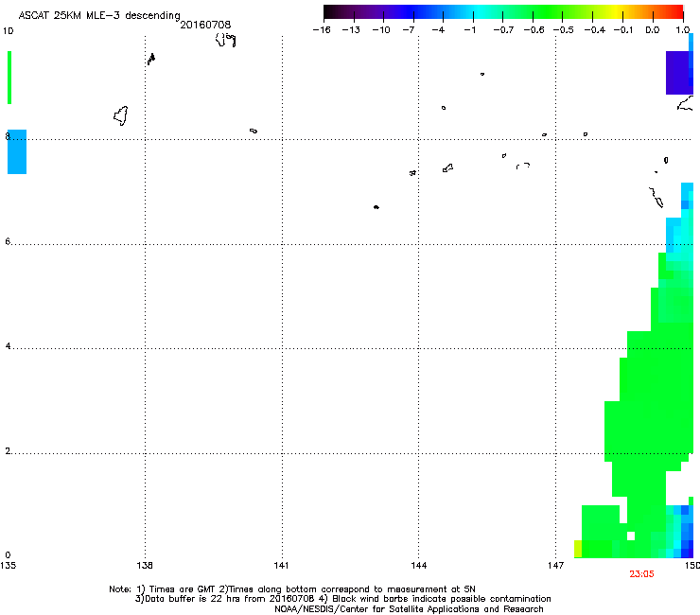Click the color scale label "-16"

pos(322,30)
